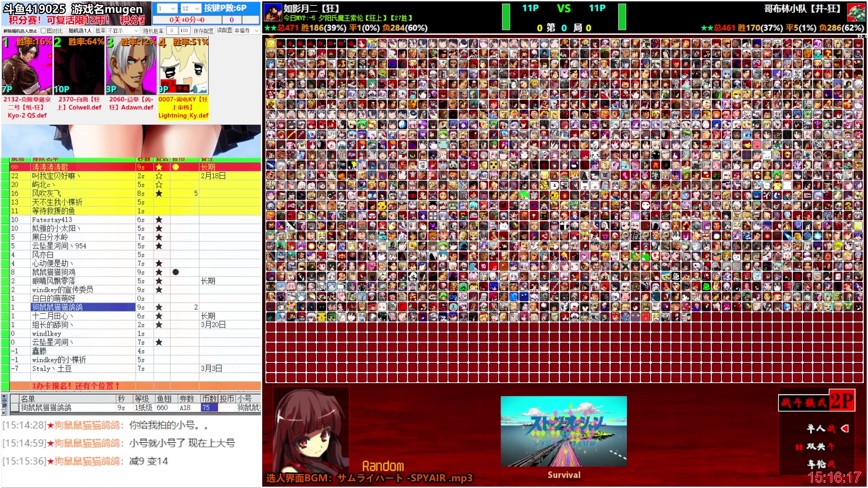Viewport: 868px width, 488px height.
Task: Click the 秒 column header
Action: 124,399
